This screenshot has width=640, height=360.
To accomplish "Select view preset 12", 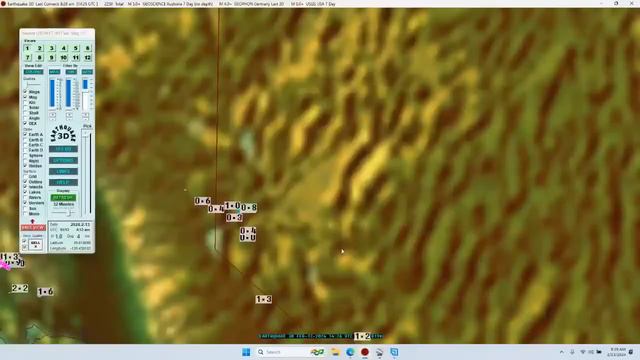I will point(87,58).
